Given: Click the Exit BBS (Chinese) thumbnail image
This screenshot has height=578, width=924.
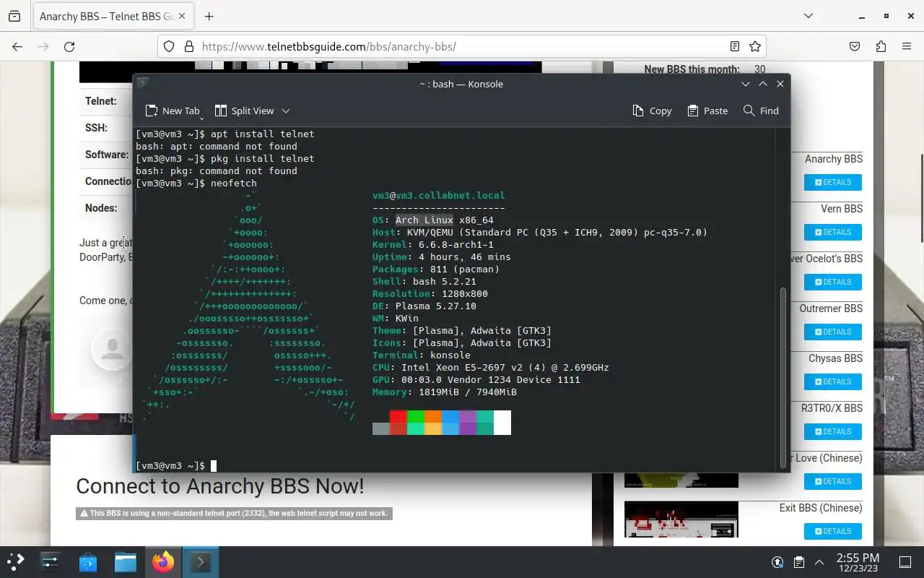Looking at the screenshot, I should pyautogui.click(x=681, y=519).
